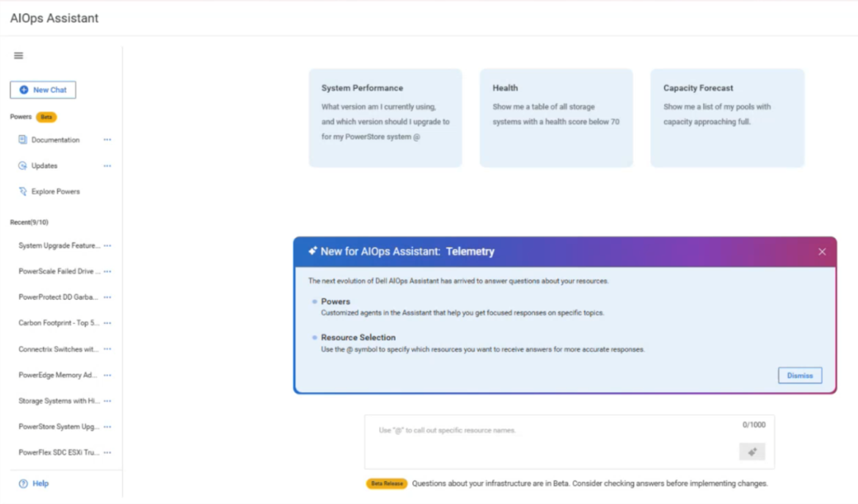Screen dimensions: 858x504
Task: Open the PowerProtect DD recent chat
Action: [x=59, y=297]
